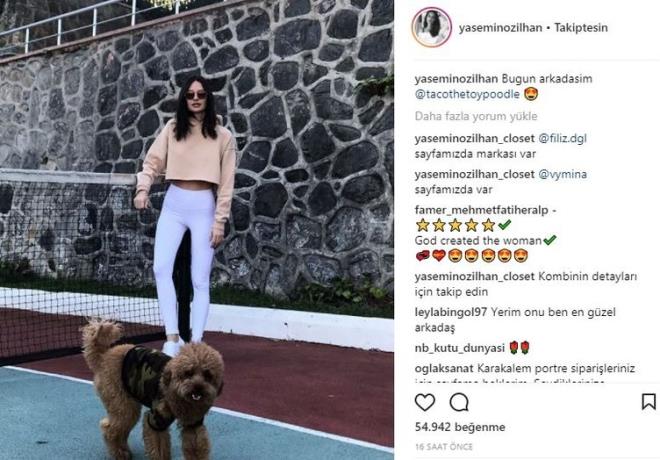This screenshot has width=660, height=460.
Task: Open @vymina mention link
Action: (562, 174)
